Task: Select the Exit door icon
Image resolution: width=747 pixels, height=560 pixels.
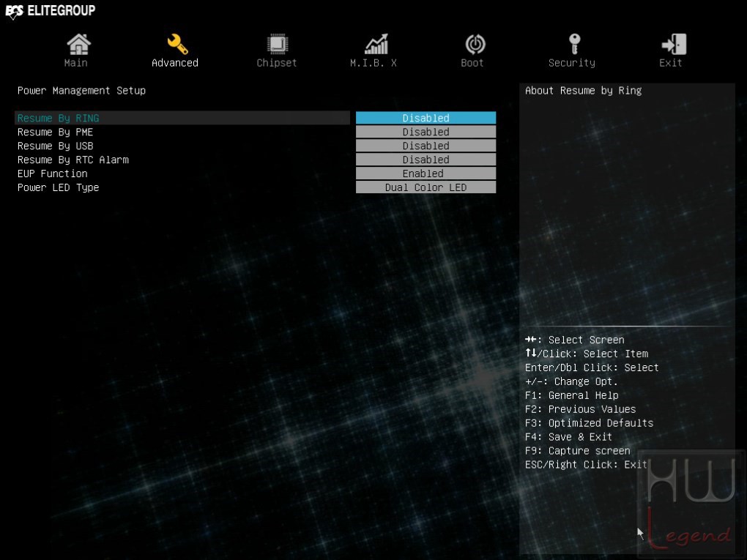Action: [674, 44]
